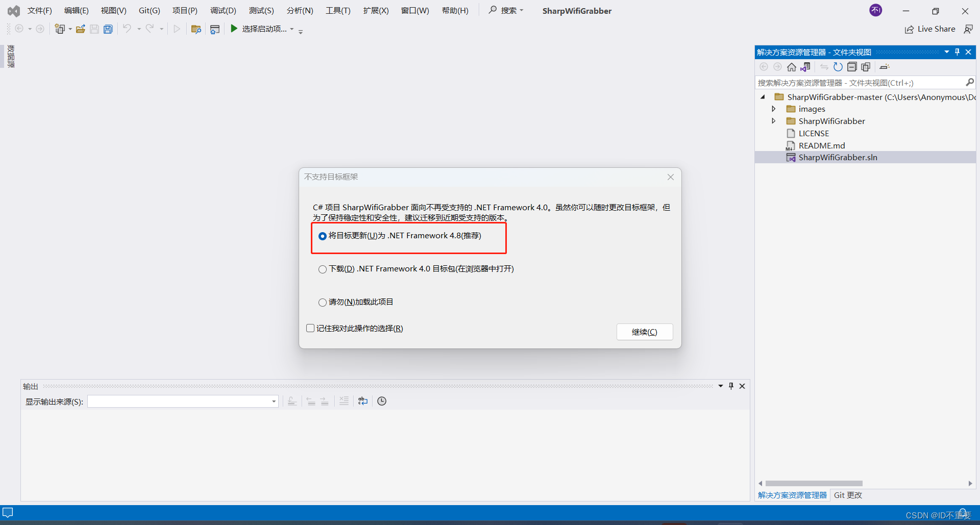
Task: Open the Git(G) menu
Action: [150, 10]
